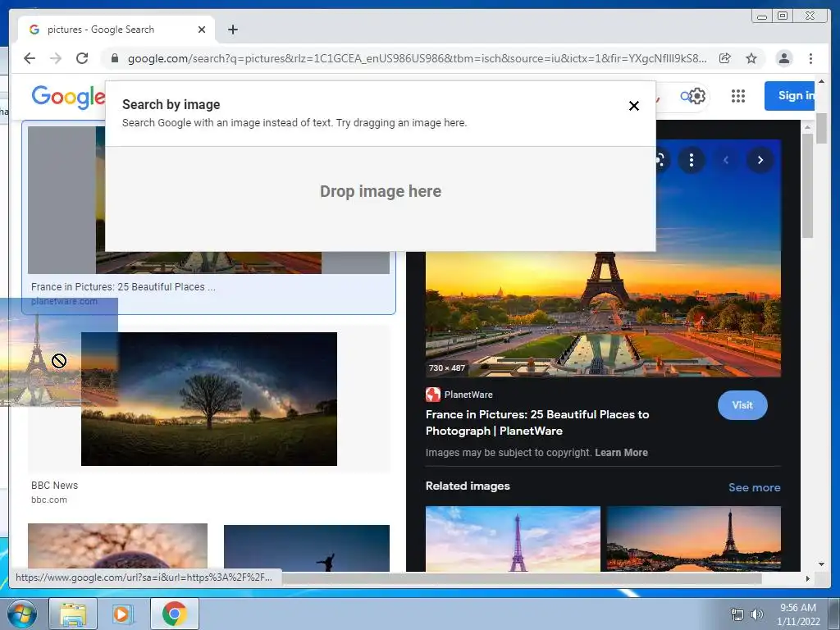The height and width of the screenshot is (630, 840).
Task: Open the France in Pictures result title
Action: (x=123, y=286)
